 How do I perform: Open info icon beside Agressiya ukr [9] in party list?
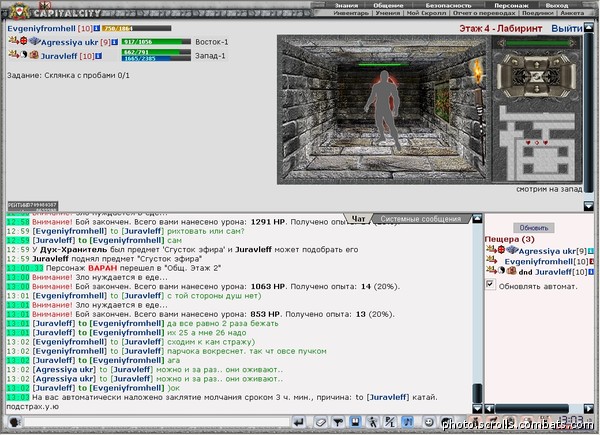click(x=114, y=42)
